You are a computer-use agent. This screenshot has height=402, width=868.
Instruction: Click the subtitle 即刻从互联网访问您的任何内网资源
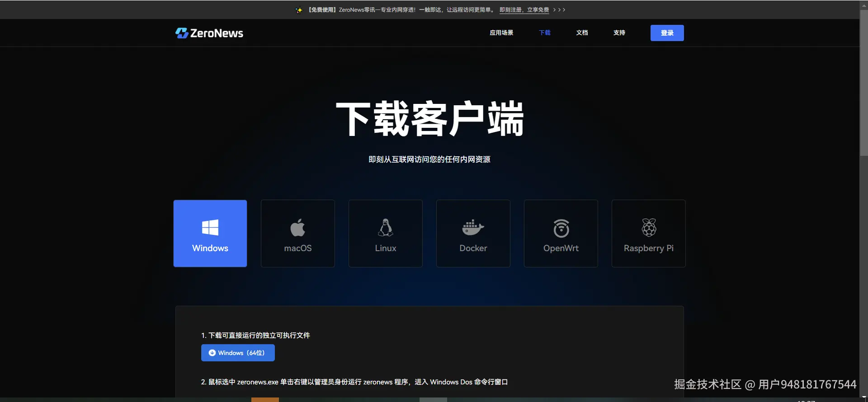tap(429, 159)
